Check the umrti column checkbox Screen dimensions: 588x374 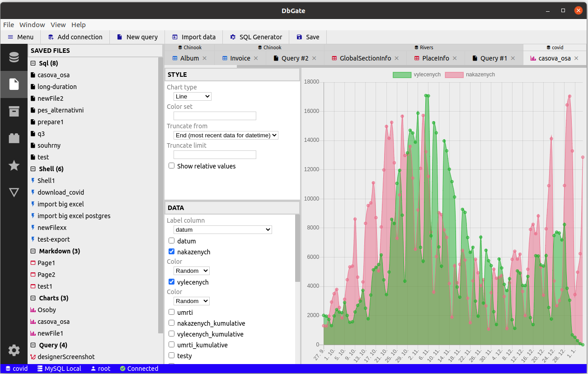click(172, 312)
